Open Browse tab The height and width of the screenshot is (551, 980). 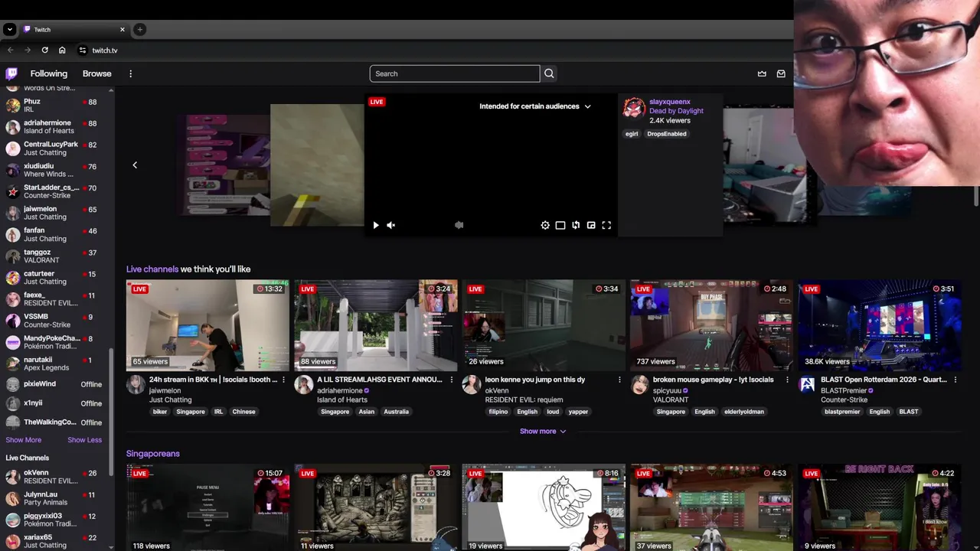pyautogui.click(x=97, y=73)
